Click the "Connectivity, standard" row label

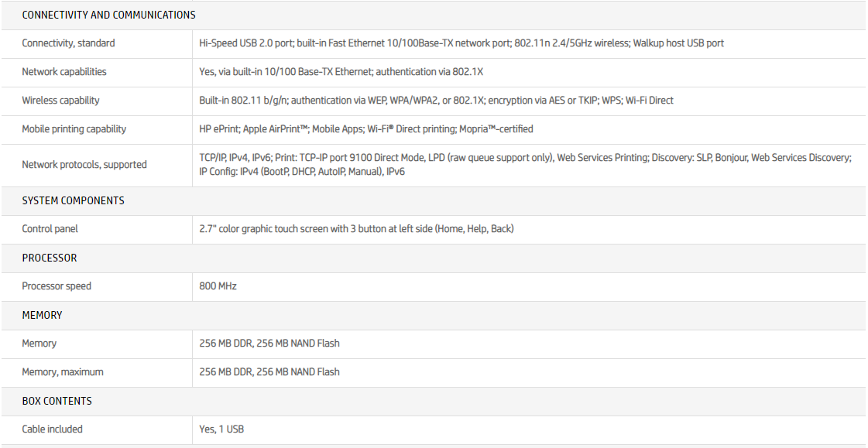pos(68,43)
